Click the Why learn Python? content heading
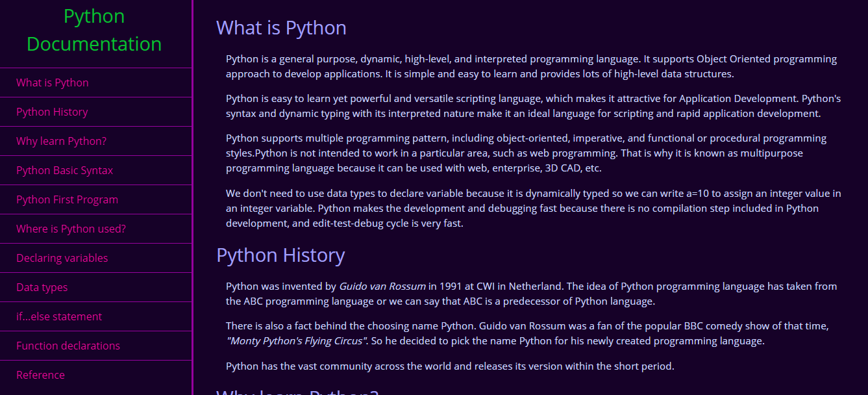 (x=297, y=392)
